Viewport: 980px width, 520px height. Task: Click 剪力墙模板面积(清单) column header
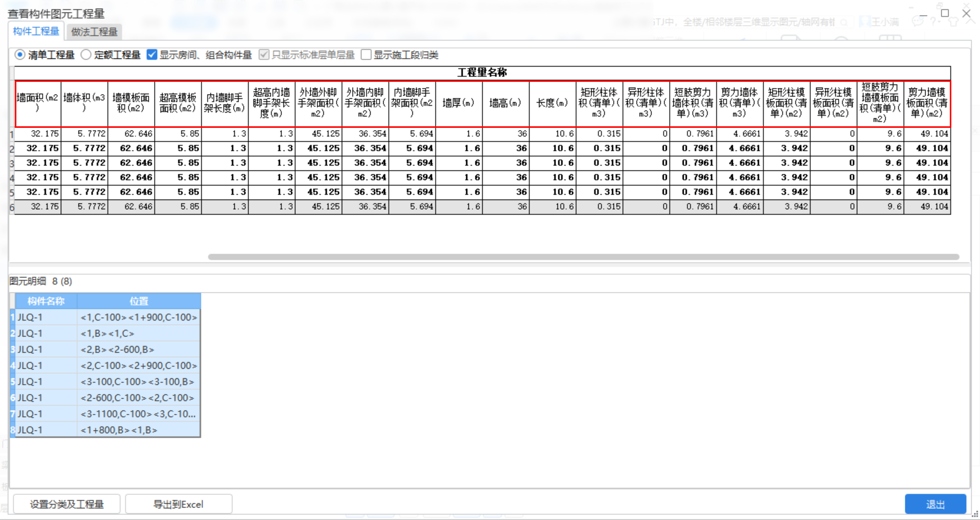tap(927, 103)
